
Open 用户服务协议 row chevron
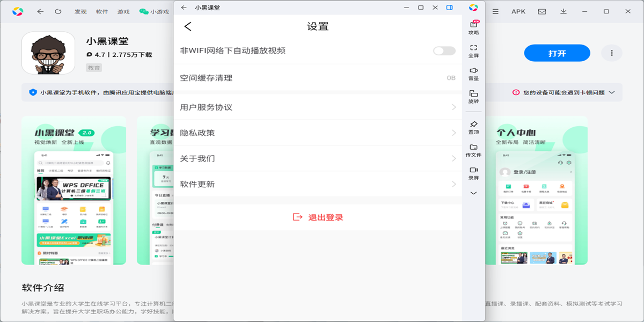pyautogui.click(x=454, y=107)
